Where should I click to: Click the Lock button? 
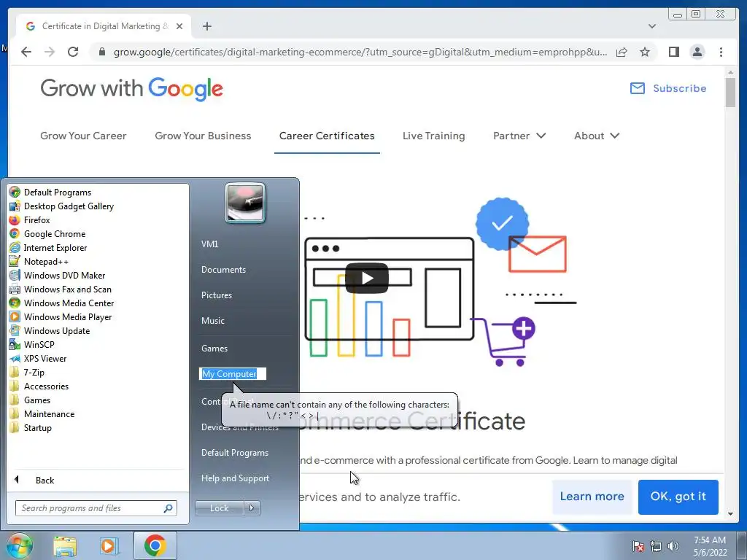click(x=219, y=508)
